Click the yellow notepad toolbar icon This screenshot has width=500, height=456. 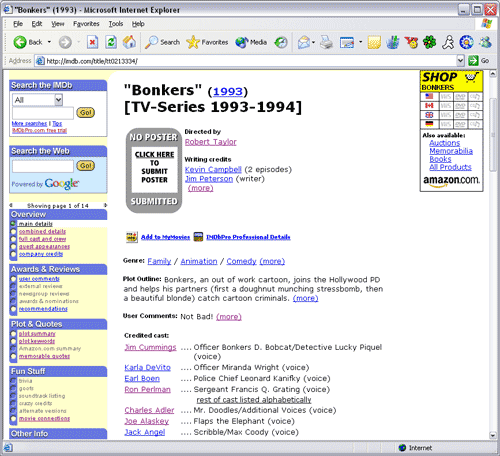point(374,42)
